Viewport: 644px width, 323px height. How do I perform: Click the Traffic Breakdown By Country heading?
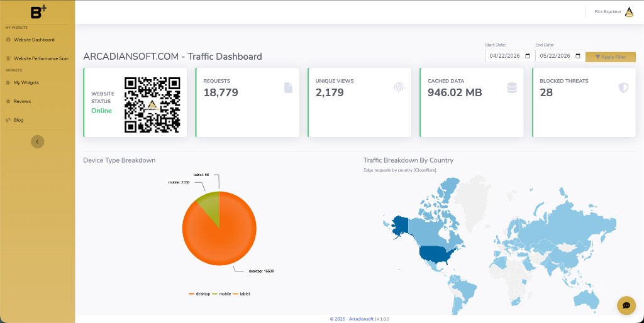coord(408,160)
